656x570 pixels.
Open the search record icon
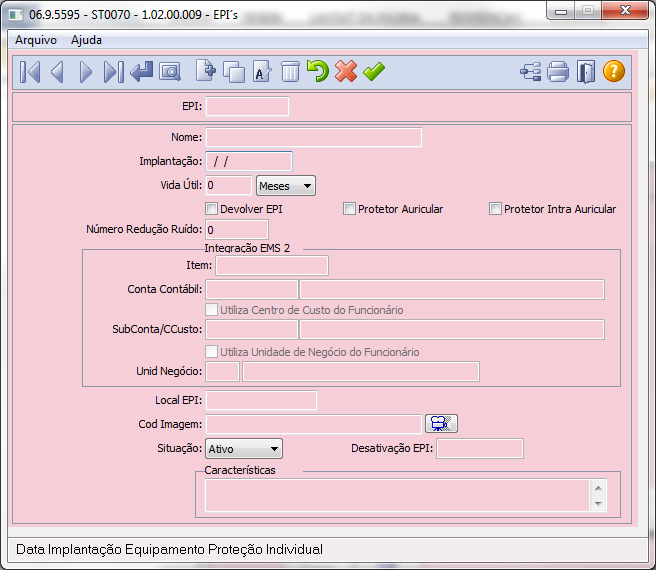(170, 72)
